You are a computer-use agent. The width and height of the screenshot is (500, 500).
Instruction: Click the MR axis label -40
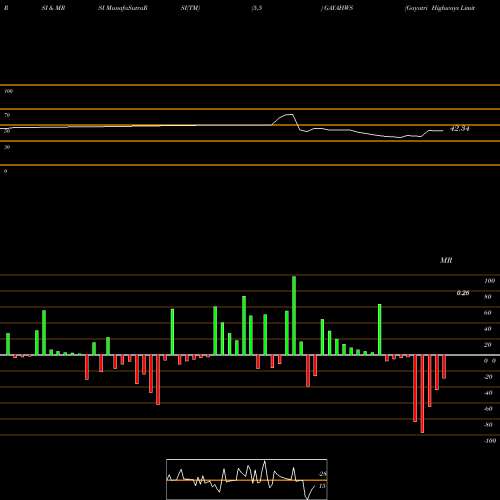tap(488, 393)
